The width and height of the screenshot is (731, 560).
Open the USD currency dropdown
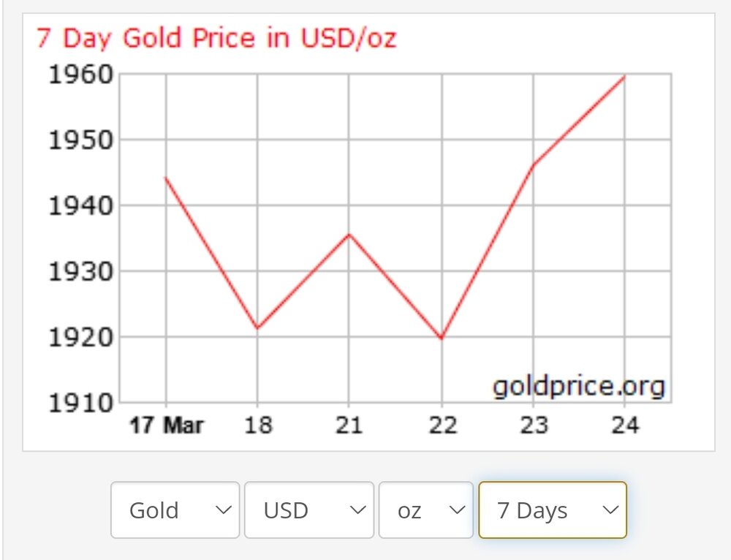pos(308,510)
